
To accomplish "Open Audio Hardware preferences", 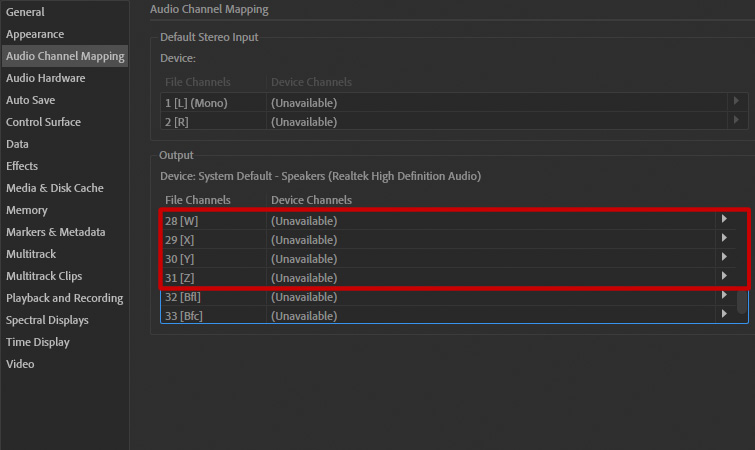I will [x=46, y=78].
